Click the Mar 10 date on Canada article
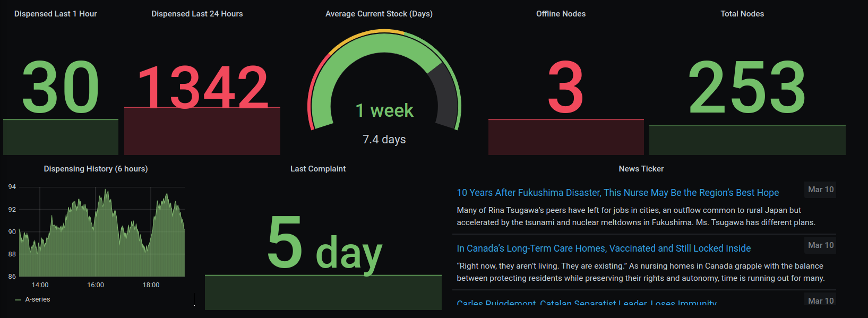Screen dimensions: 868x318 point(821,245)
